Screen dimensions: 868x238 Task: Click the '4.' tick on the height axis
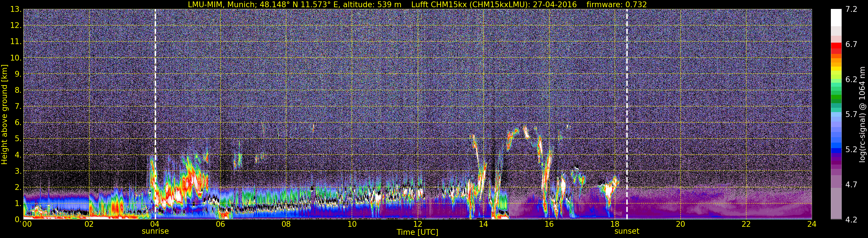pyautogui.click(x=18, y=155)
